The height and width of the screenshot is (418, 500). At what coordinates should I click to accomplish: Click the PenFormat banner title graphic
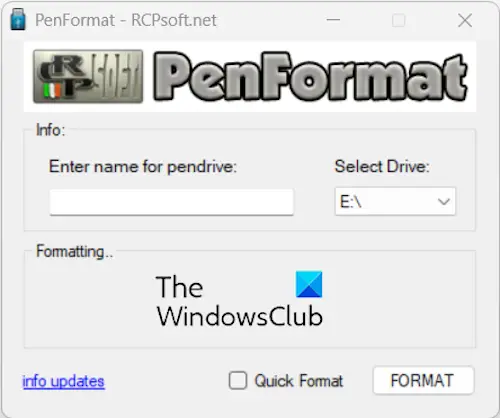[311, 76]
